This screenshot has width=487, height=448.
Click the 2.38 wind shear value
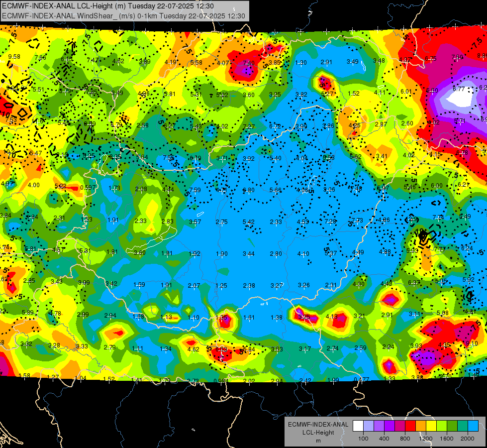[x=249, y=285]
